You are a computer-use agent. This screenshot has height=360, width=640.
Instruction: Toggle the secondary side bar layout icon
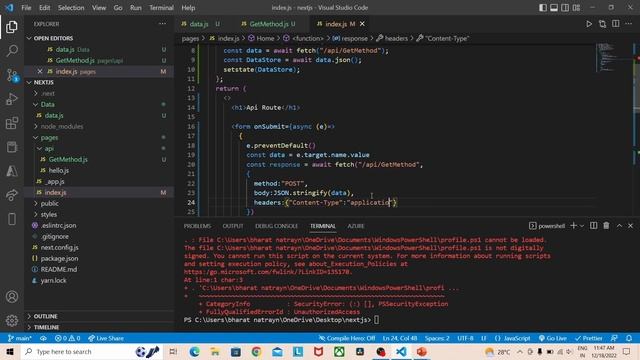click(x=565, y=8)
